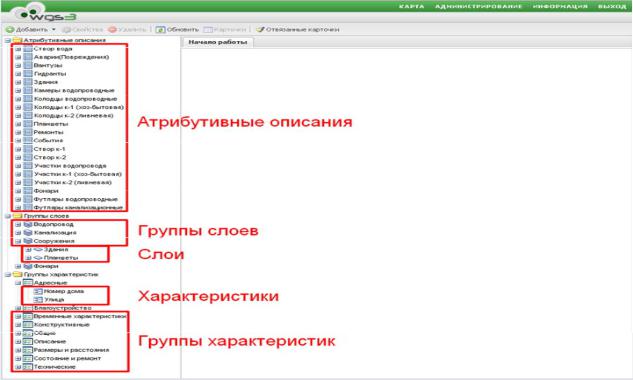633x380 pixels.
Task: Click the Створ к-2 table icon
Action: (27, 157)
